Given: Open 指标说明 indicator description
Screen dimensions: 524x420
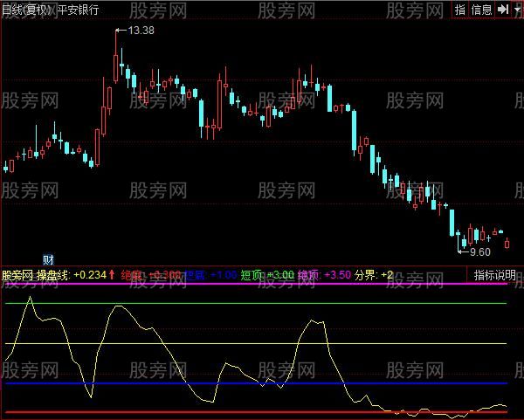Looking at the screenshot, I should coord(495,275).
